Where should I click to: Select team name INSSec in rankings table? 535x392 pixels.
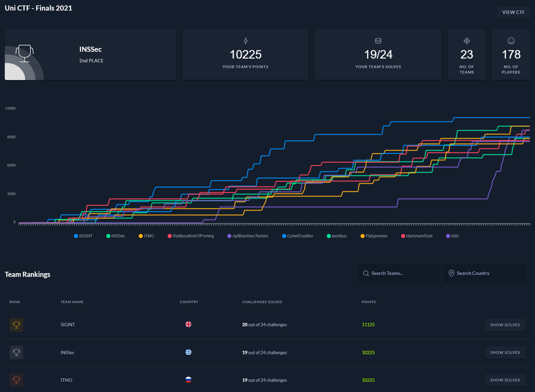68,352
